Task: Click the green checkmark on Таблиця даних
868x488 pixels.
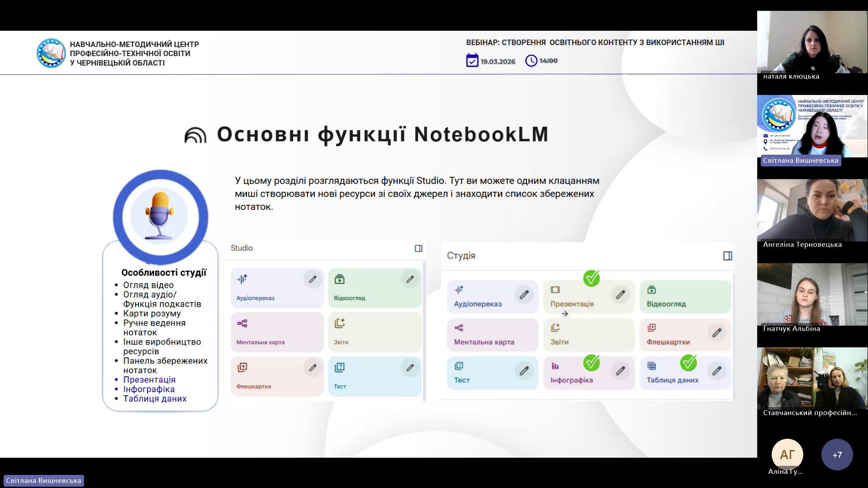Action: tap(688, 362)
